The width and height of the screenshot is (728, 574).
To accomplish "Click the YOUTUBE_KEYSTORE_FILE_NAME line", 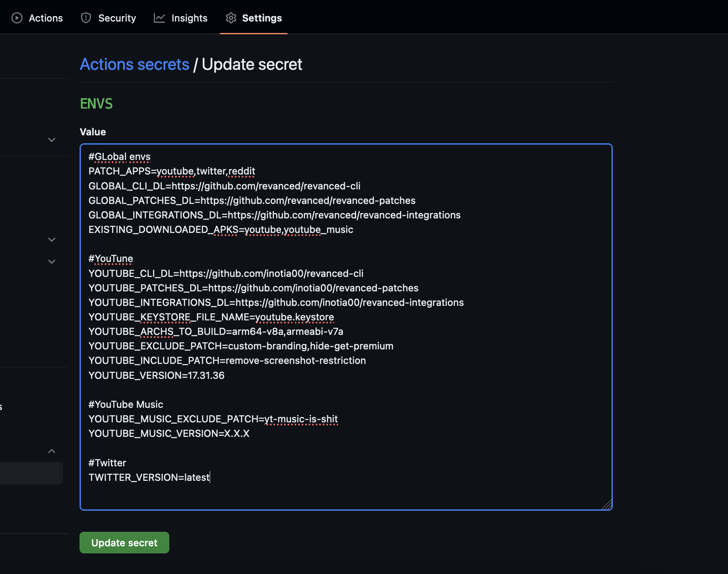I will coord(211,317).
